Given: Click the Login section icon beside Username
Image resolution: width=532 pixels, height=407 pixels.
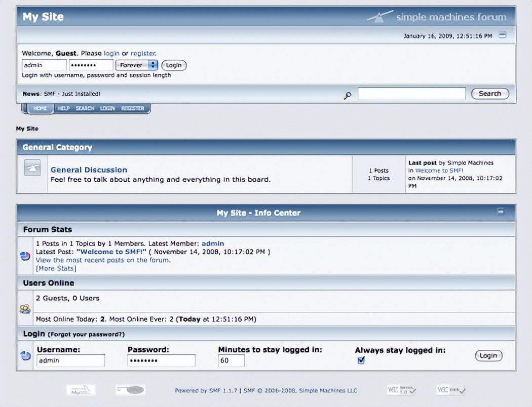Looking at the screenshot, I should coord(26,355).
